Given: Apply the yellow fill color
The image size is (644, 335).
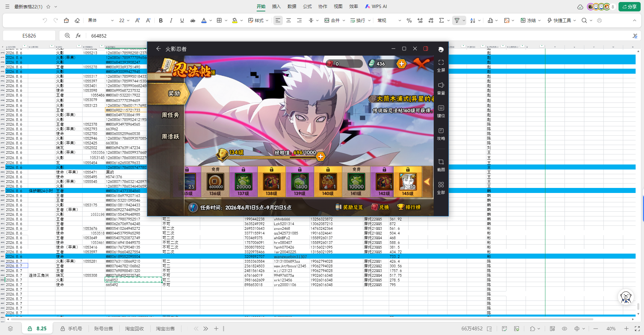Looking at the screenshot, I should [235, 20].
